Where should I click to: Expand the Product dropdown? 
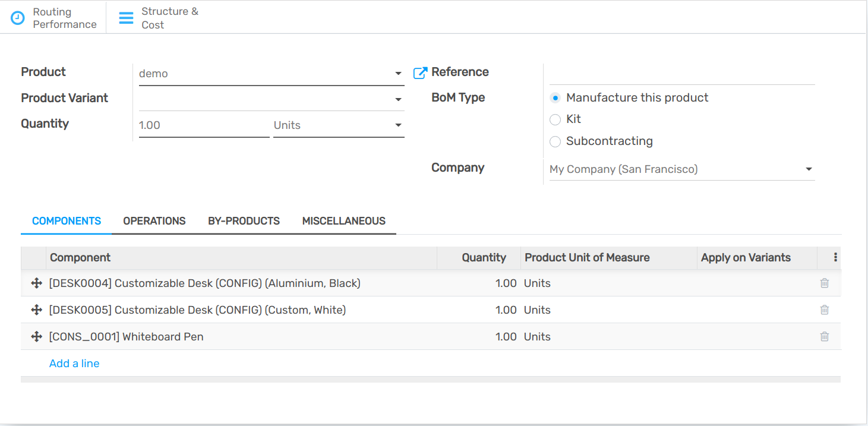pos(398,74)
